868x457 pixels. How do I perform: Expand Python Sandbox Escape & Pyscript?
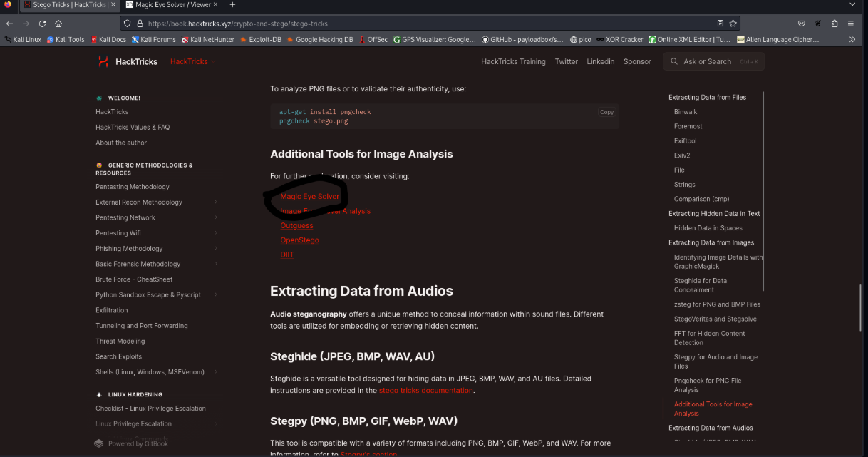[x=216, y=294]
